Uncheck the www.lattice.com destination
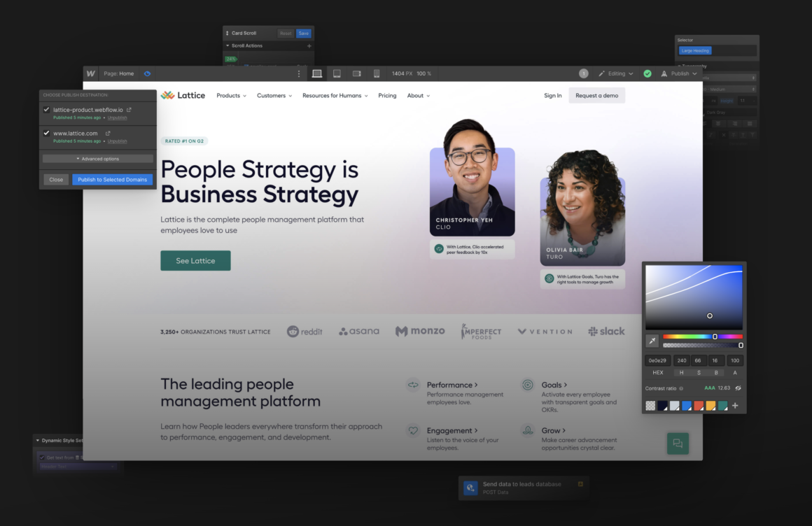 (x=47, y=133)
